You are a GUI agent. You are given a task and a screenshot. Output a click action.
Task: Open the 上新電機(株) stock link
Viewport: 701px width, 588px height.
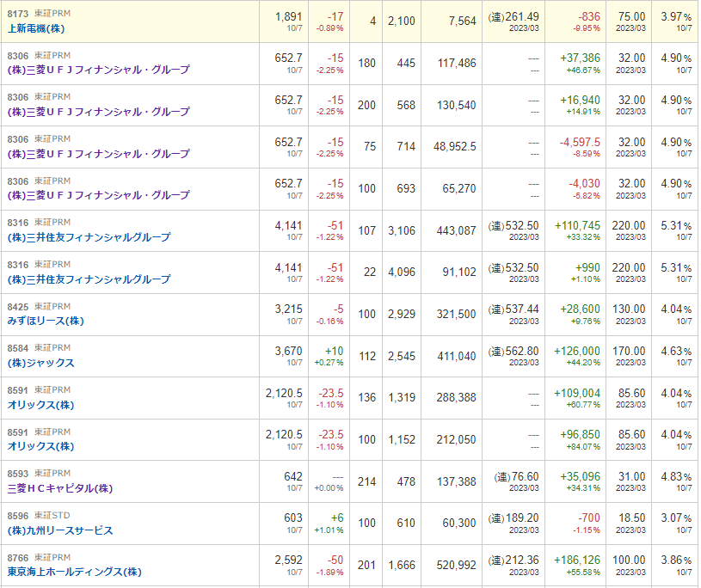[36, 28]
